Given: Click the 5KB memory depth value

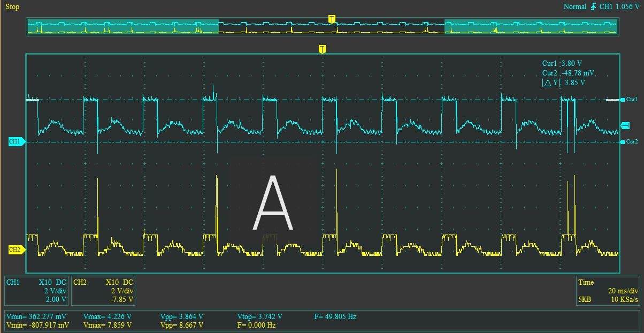Looking at the screenshot, I should (586, 299).
